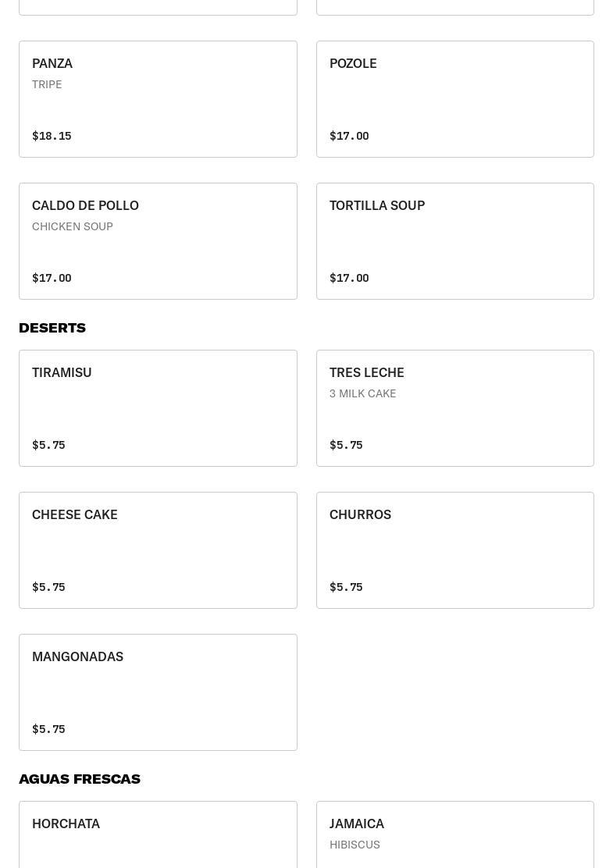Viewport: 613px width, 868px height.
Task: Select the JAMAICA drink card
Action: [454, 834]
